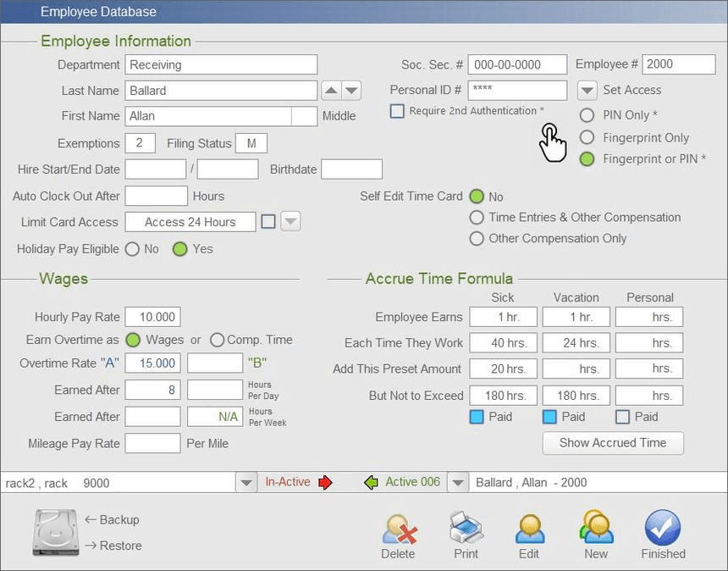
Task: Click the hard drive backup icon
Action: [56, 532]
